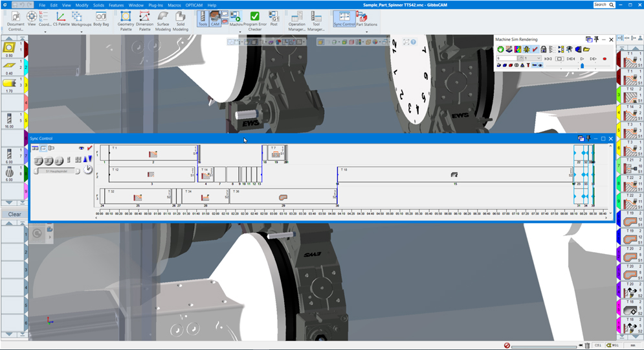
Task: Open the Plug-Ins menu
Action: click(x=155, y=5)
